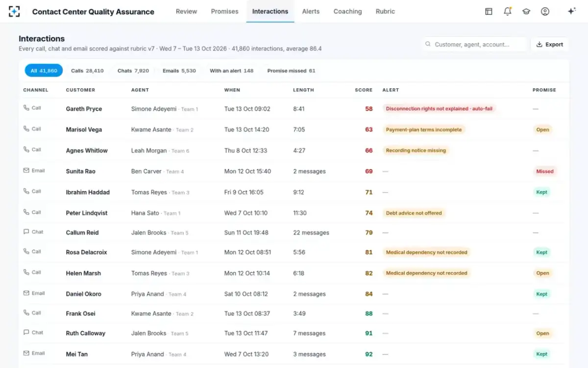Click the chat icon for Callum Reid
The image size is (588, 368).
[x=26, y=232]
